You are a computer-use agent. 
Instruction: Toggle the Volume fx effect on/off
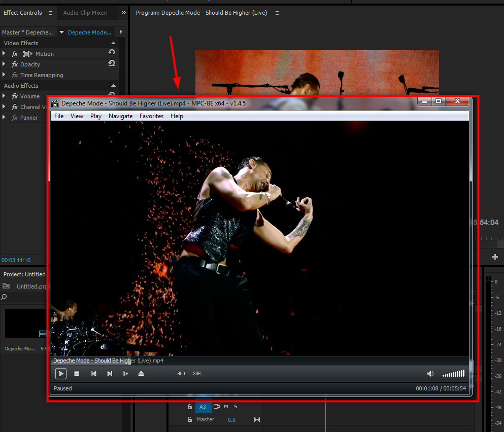[x=15, y=96]
